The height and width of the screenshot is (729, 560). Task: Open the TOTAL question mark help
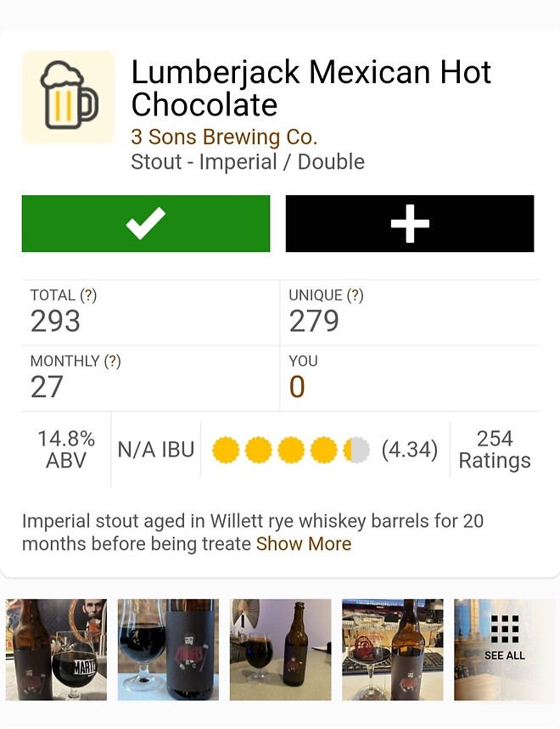pos(88,295)
